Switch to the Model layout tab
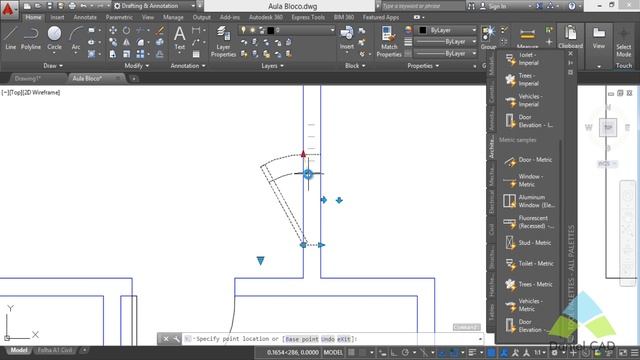The width and height of the screenshot is (640, 360). [19, 350]
